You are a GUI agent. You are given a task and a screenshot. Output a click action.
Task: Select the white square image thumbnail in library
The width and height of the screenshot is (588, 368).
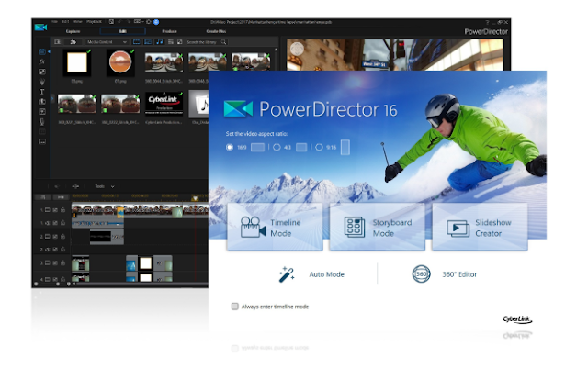[x=77, y=62]
